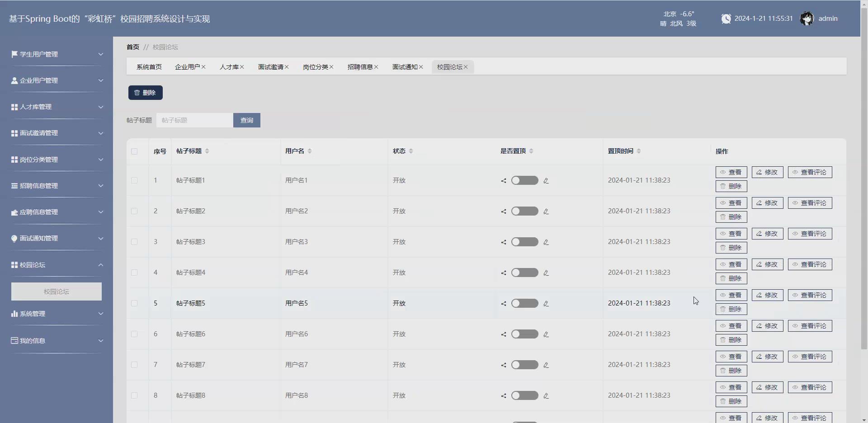Image resolution: width=868 pixels, height=423 pixels.
Task: Click the share icon in row 帖子标题6
Action: click(504, 334)
